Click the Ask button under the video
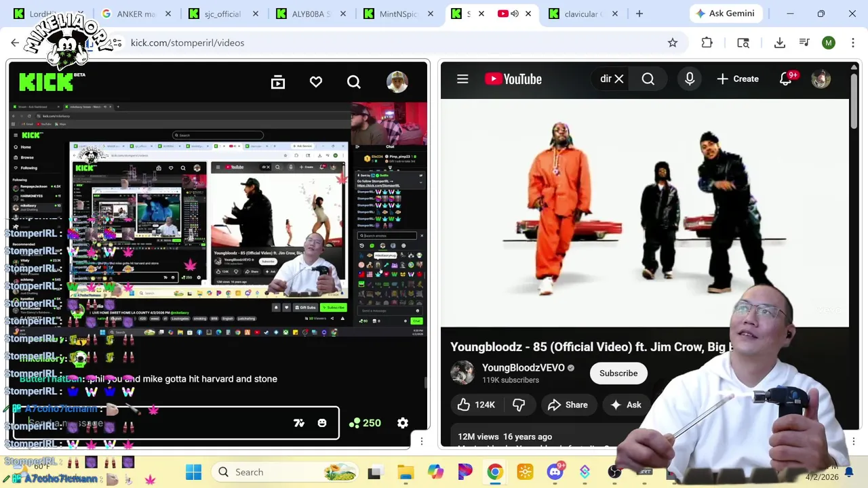The width and height of the screenshot is (868, 488). 626,405
